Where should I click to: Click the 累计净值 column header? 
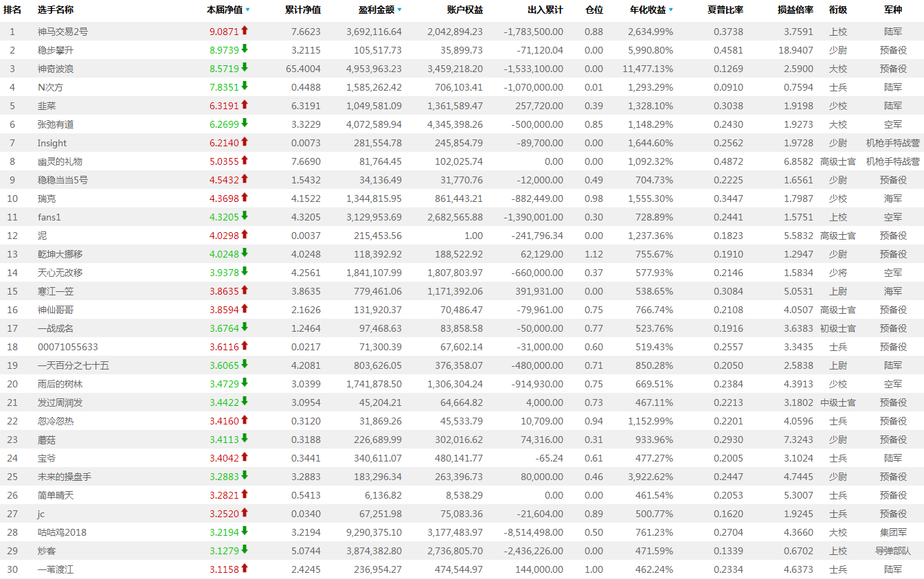[302, 10]
